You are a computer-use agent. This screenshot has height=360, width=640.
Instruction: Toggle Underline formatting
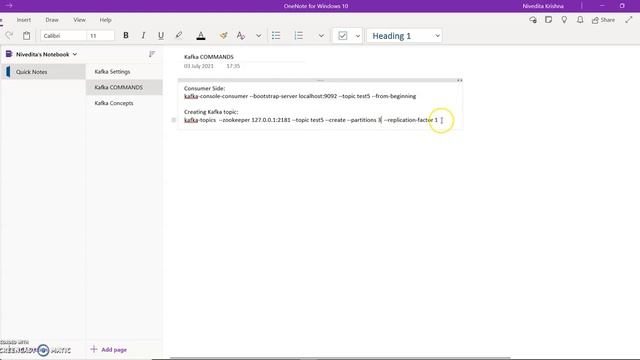(x=161, y=36)
